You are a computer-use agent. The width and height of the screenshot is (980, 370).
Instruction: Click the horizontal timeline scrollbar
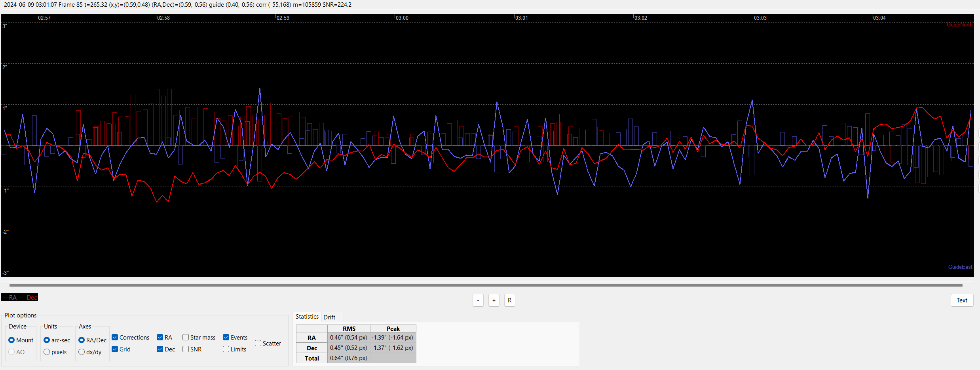[486, 285]
